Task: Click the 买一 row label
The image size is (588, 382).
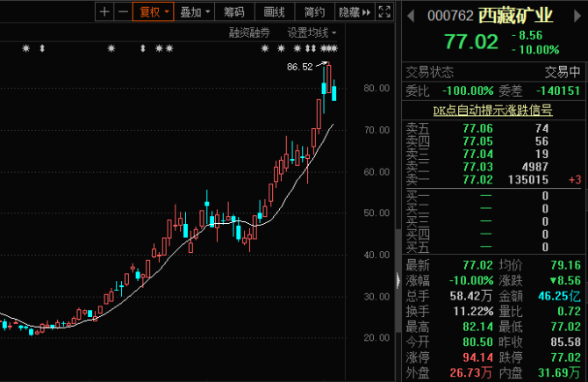Action: [x=418, y=196]
